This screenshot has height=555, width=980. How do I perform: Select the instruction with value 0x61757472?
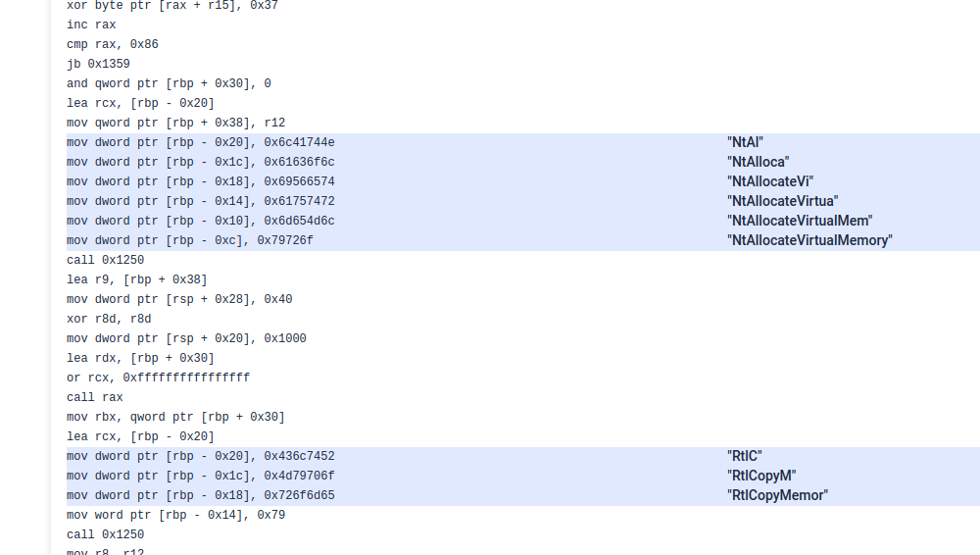coord(201,201)
